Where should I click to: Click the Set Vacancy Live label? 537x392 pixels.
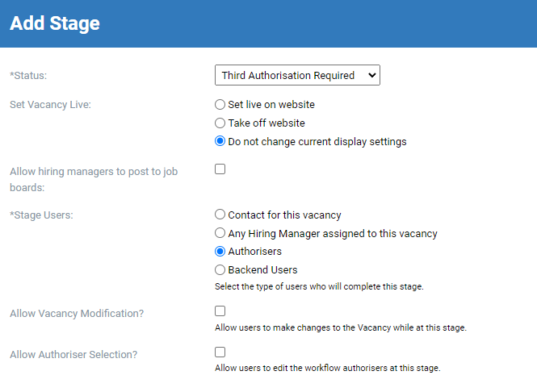click(50, 105)
